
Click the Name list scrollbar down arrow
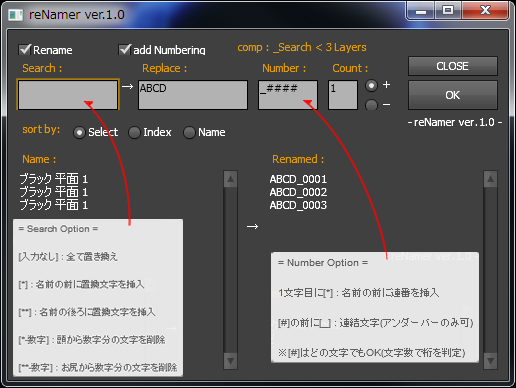(x=230, y=361)
